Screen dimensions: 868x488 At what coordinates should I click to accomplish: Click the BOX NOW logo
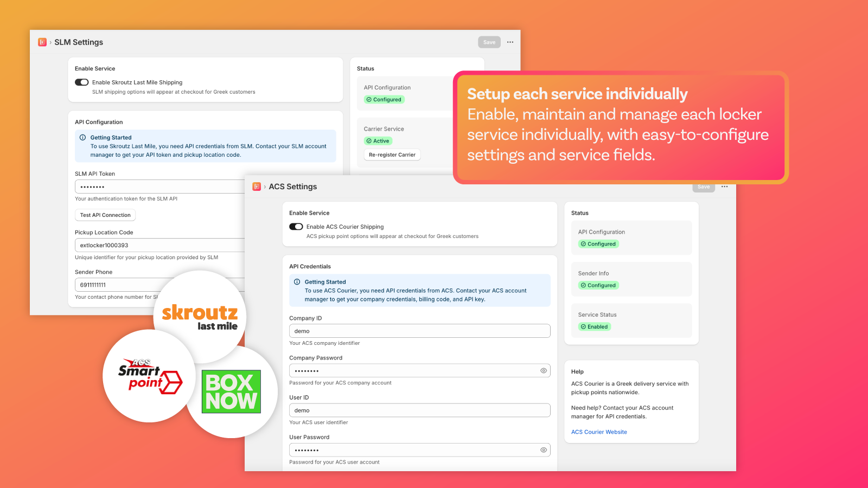coord(231,391)
